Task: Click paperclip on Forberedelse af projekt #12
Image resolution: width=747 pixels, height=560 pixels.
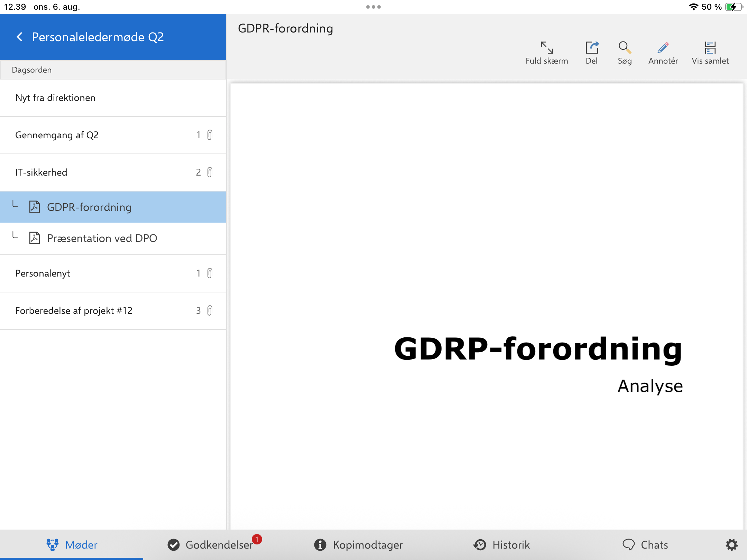Action: pos(210,310)
